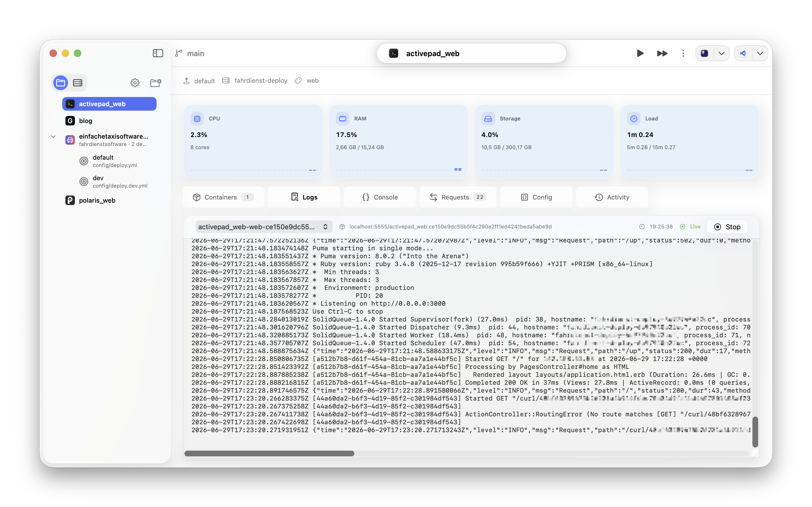
Task: Expand editor dropdown chevron
Action: 760,53
